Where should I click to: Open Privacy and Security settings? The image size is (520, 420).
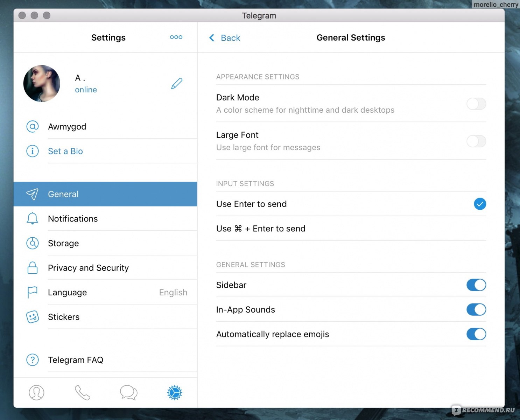pos(88,268)
